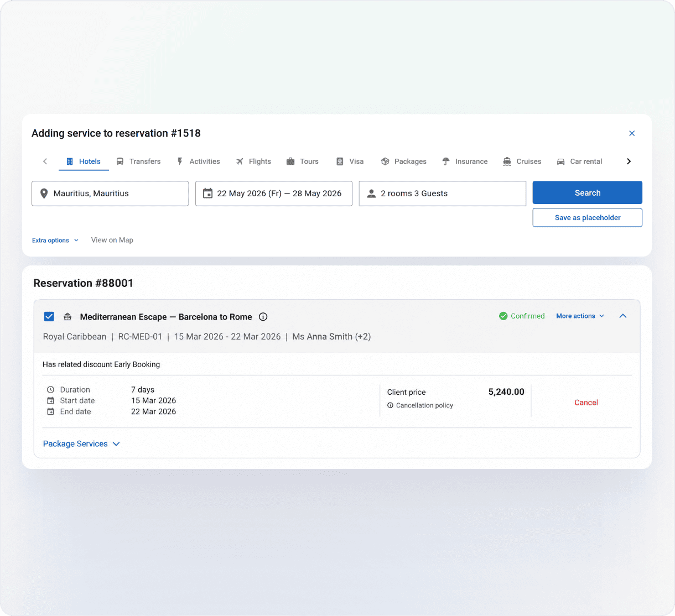
Task: Click the Duration clock icon
Action: point(51,390)
